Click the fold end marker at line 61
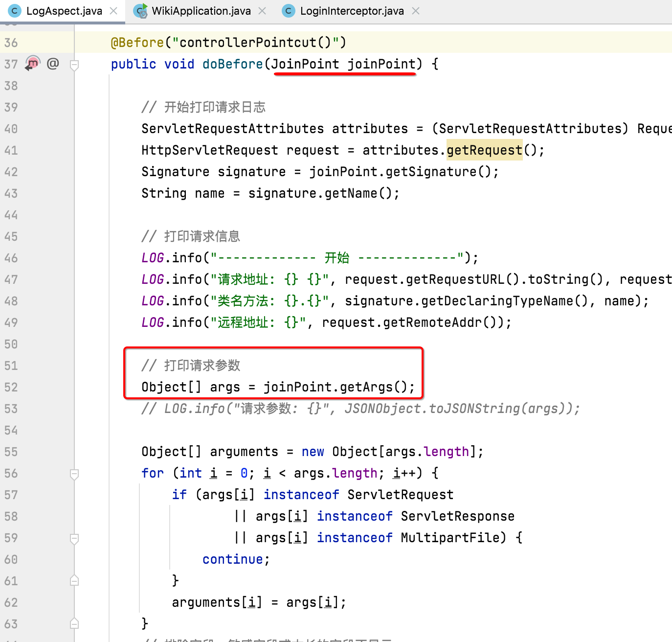This screenshot has height=642, width=672. [74, 580]
